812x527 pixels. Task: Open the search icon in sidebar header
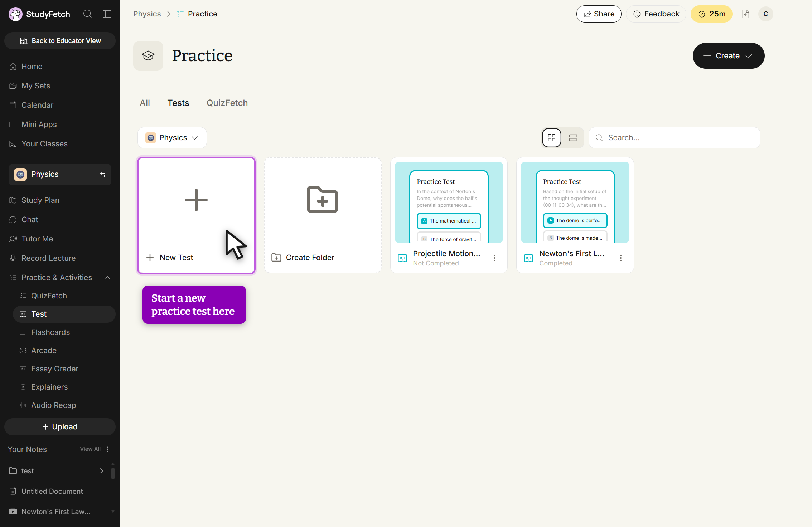[x=87, y=14]
